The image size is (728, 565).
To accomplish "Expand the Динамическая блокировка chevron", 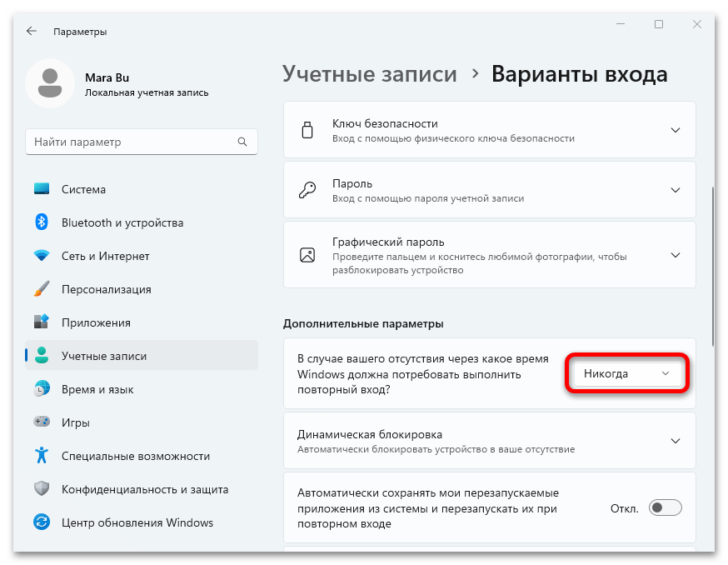I will click(x=676, y=441).
